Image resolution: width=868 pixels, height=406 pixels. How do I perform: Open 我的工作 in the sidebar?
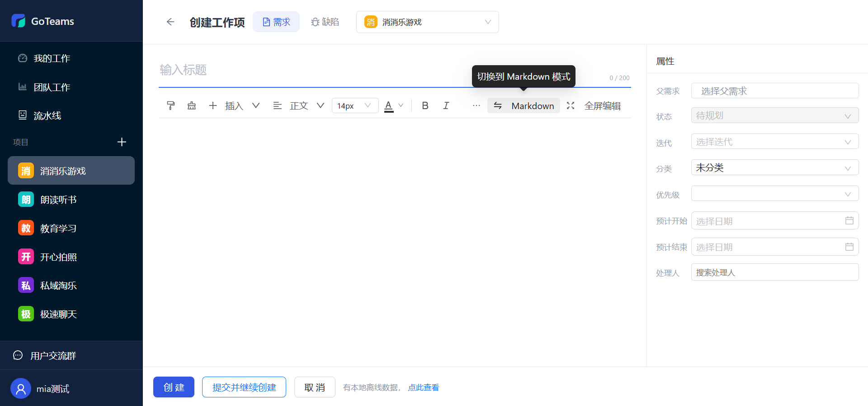(x=71, y=58)
